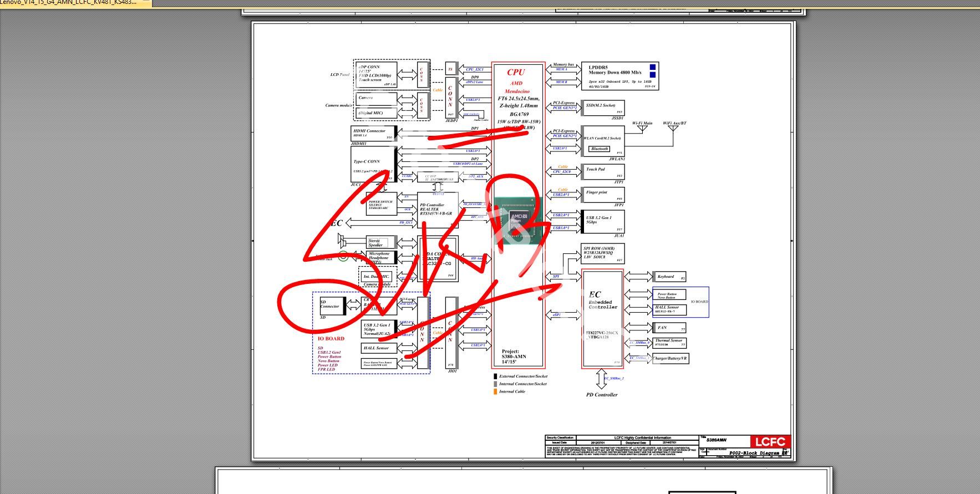Image resolution: width=980 pixels, height=494 pixels.
Task: Select the 'MEM B' bus label
Action: pyautogui.click(x=561, y=82)
